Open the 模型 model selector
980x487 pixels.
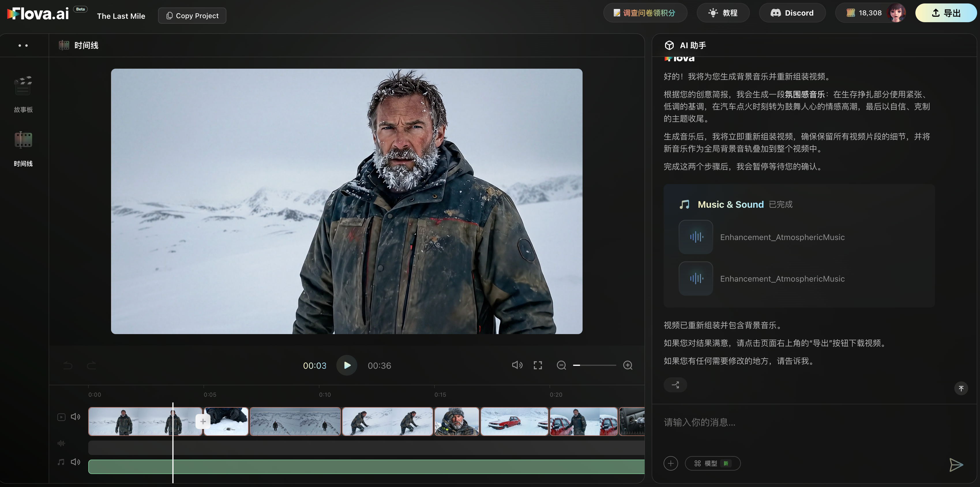[713, 463]
